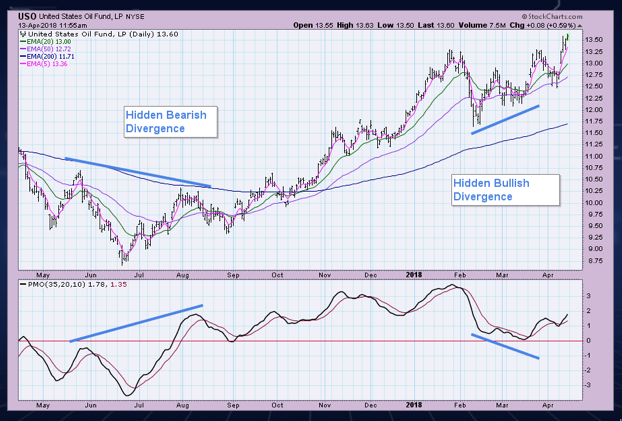The width and height of the screenshot is (622, 421).
Task: Click the "United States Oil Fund, LP (Daily) 13.60" legend
Action: 103,35
